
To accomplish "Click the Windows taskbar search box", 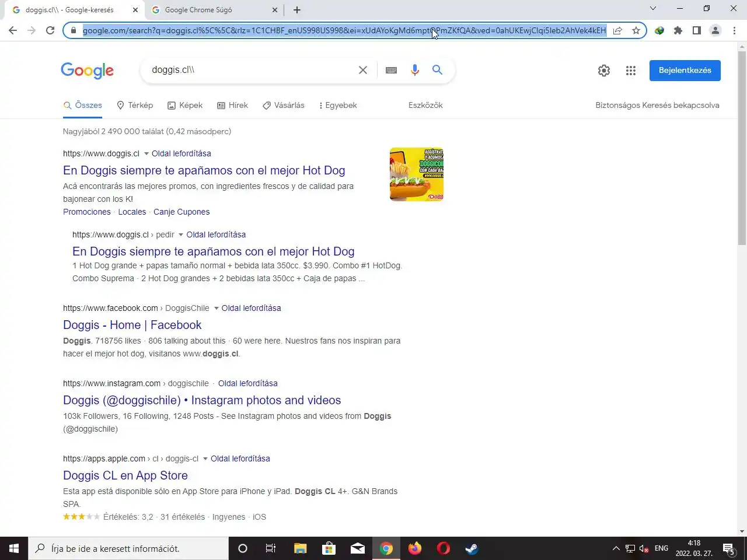I will [128, 548].
